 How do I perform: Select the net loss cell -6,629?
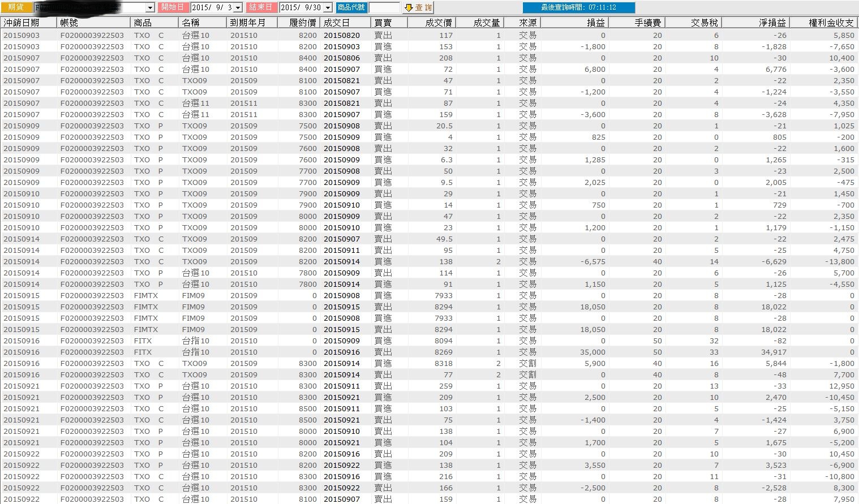pos(774,261)
